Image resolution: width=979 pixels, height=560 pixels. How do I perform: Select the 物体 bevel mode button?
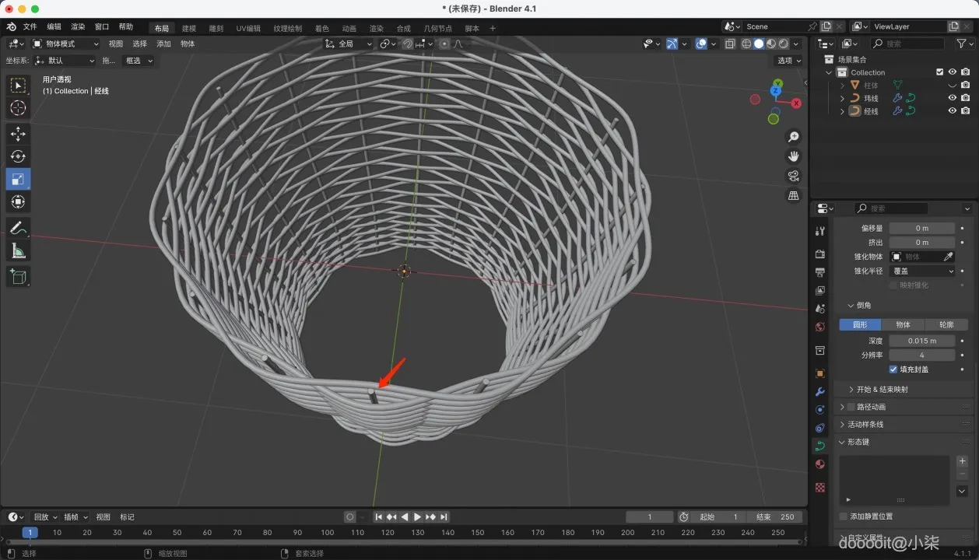click(x=903, y=324)
